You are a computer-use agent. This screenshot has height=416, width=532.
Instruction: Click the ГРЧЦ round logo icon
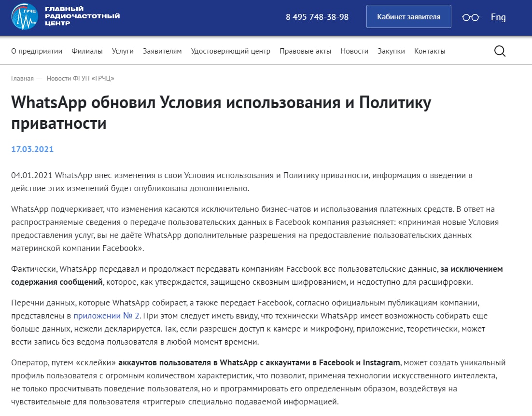point(25,16)
